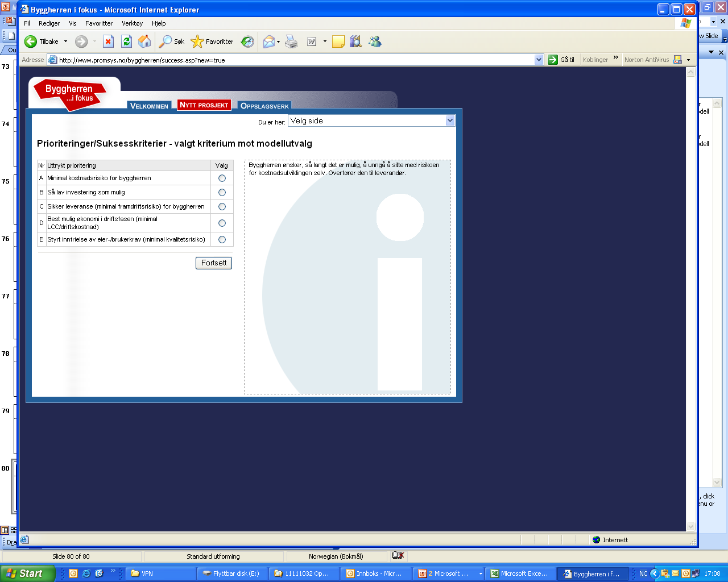728x582 pixels.
Task: Switch to the VPN taskbar window
Action: click(160, 573)
